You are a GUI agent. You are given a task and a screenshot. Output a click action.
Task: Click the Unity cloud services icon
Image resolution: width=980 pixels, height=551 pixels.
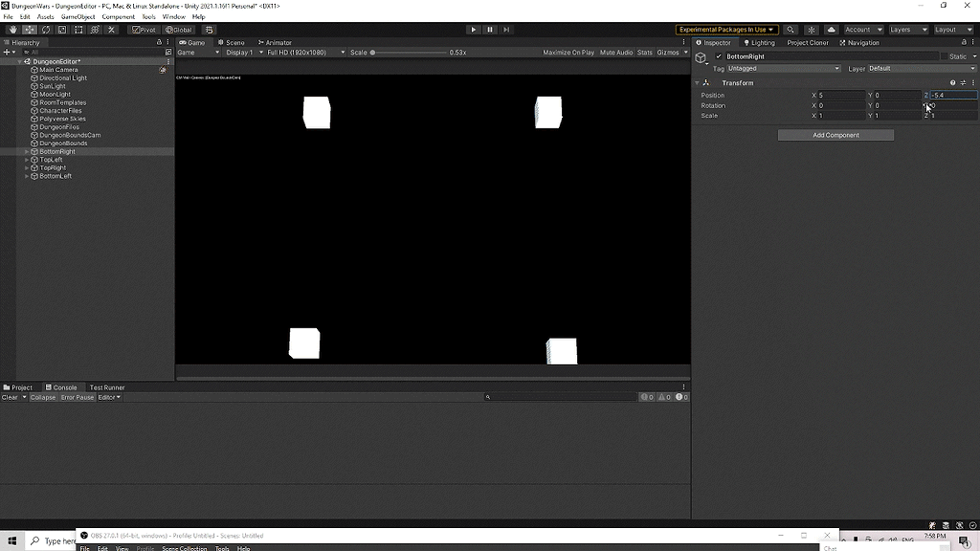click(x=831, y=29)
